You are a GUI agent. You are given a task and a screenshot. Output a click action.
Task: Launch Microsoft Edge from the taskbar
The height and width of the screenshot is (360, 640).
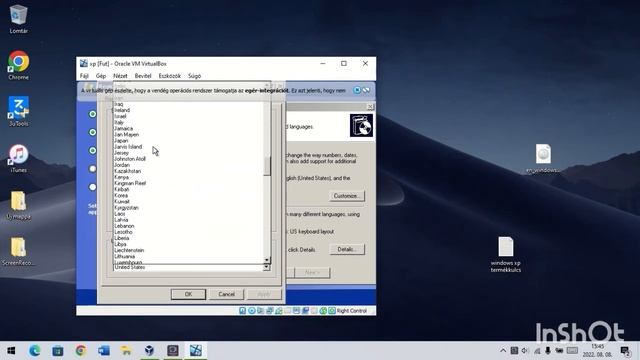(x=35, y=351)
